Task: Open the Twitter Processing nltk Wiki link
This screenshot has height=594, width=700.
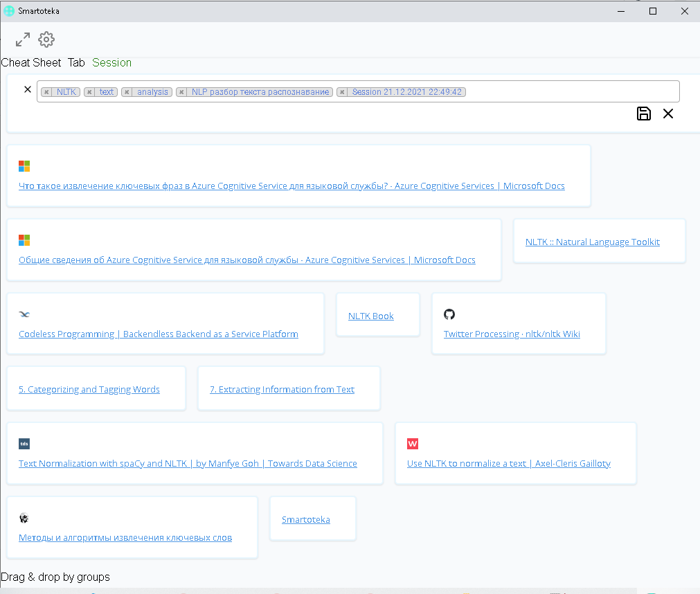Action: pos(512,334)
